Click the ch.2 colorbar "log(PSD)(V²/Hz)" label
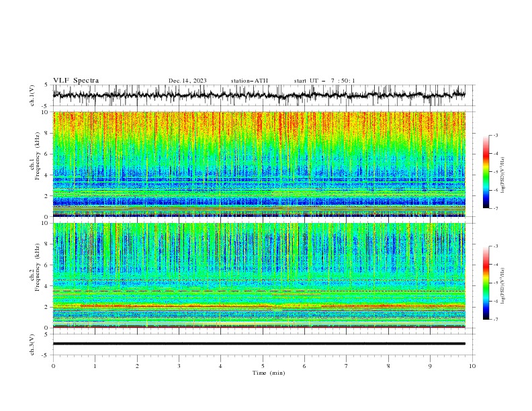The height and width of the screenshot is (411, 532). pos(502,285)
